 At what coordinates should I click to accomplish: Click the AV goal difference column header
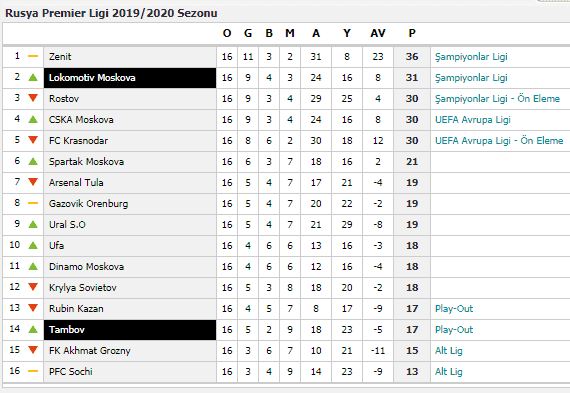[378, 33]
